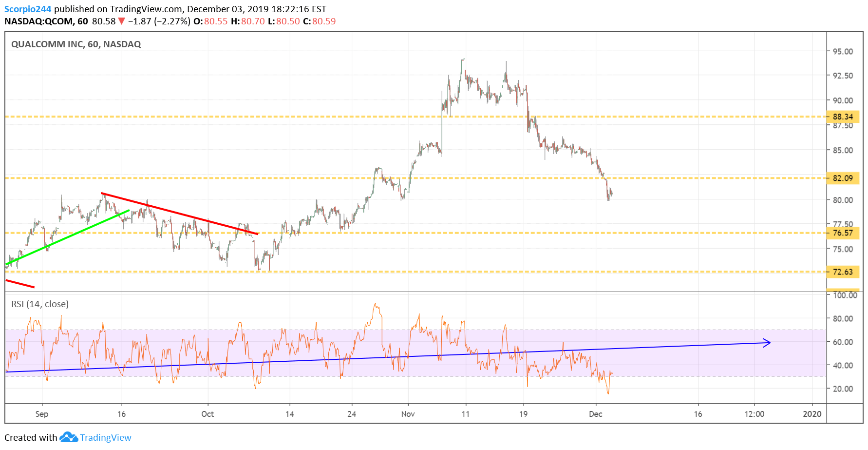Click the 12:00 label on time axis
The image size is (868, 450).
(754, 414)
